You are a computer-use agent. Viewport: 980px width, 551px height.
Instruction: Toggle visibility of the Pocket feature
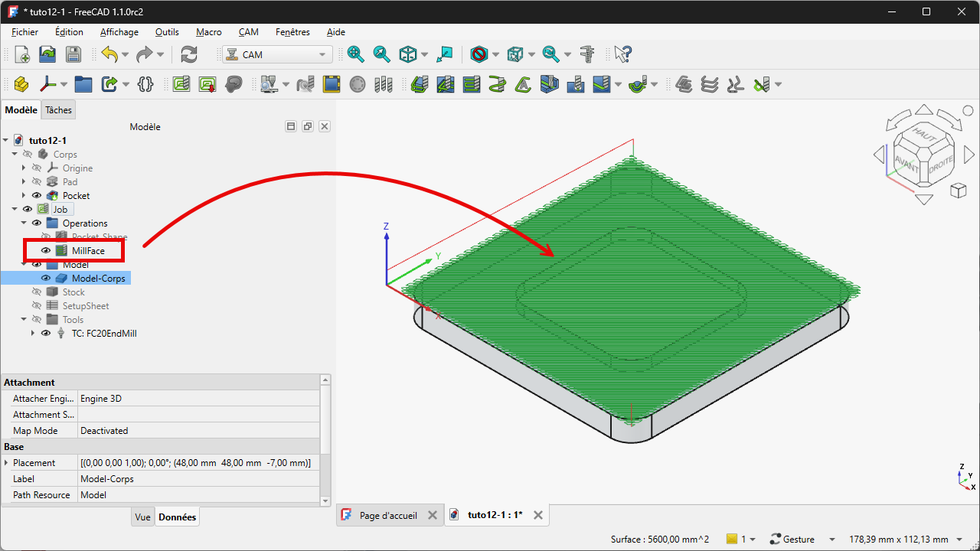click(x=37, y=196)
